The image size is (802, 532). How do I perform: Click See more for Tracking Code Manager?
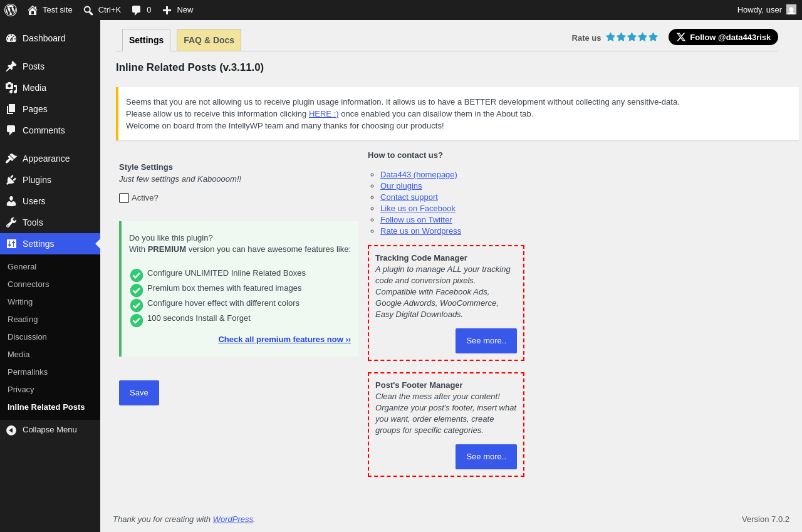[486, 341]
